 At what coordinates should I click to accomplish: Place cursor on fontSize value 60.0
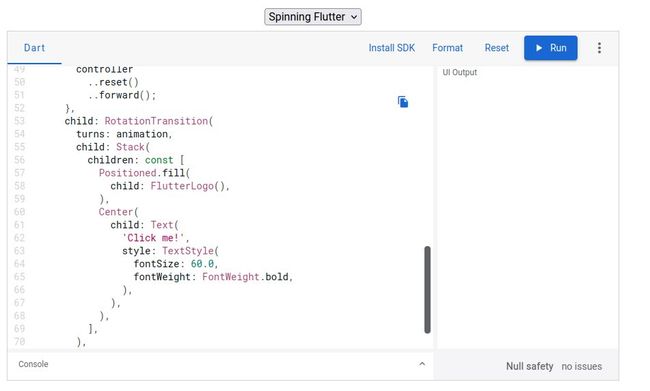point(202,264)
